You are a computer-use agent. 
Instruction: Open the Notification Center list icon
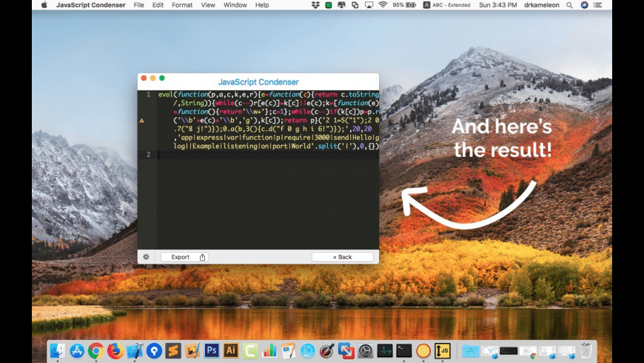pyautogui.click(x=598, y=5)
